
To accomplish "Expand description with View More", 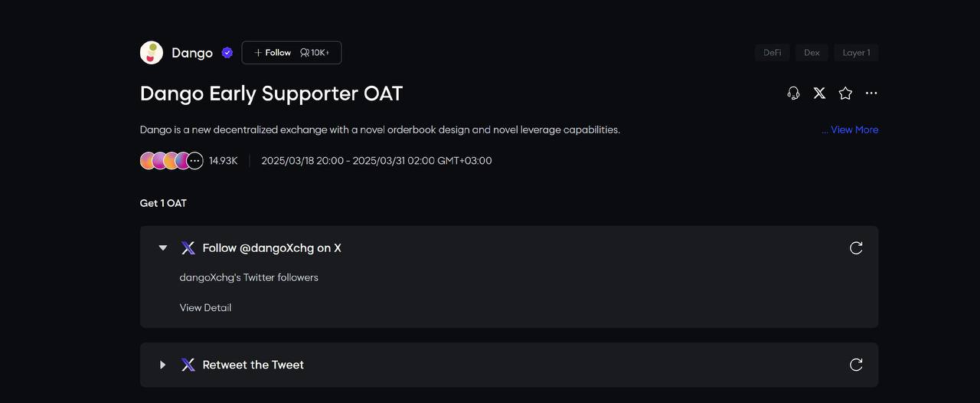I will (x=850, y=130).
